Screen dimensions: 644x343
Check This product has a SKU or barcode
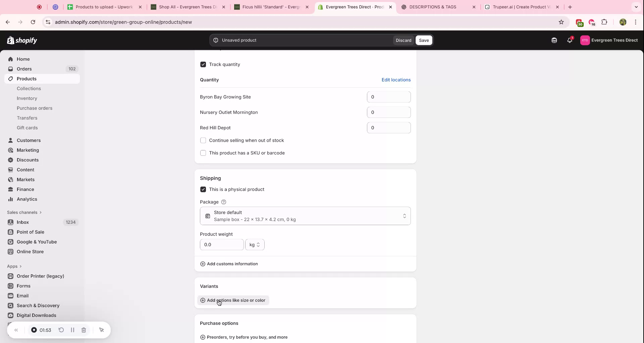tap(203, 153)
